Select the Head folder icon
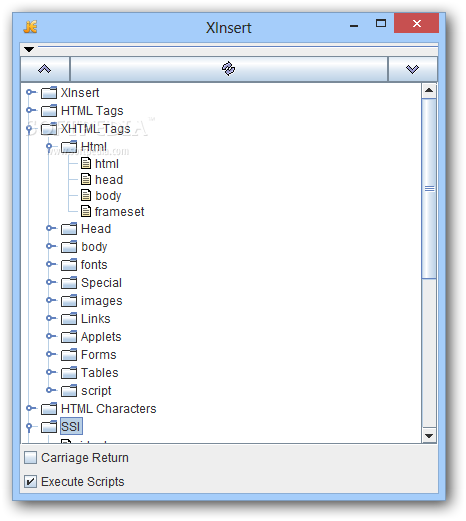This screenshot has width=466, height=521. 69,229
